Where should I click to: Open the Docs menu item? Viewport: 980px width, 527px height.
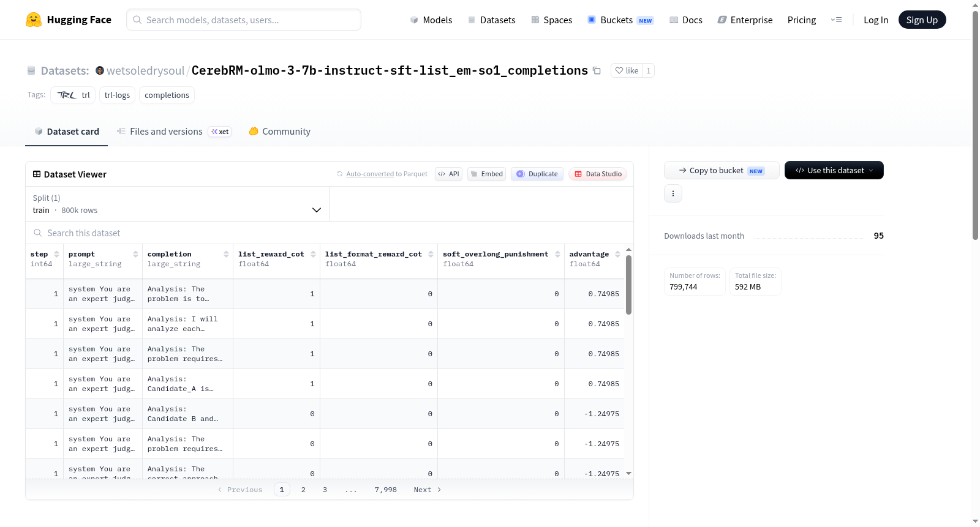(686, 20)
